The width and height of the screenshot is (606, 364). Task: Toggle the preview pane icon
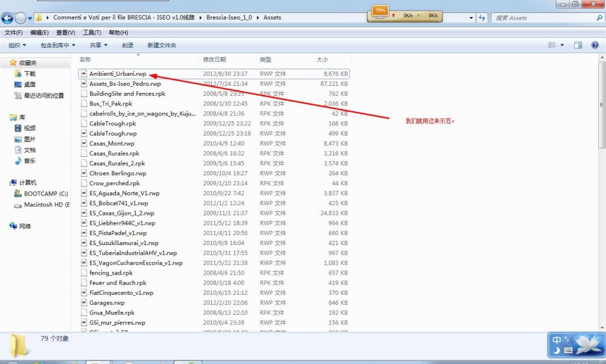coord(578,45)
